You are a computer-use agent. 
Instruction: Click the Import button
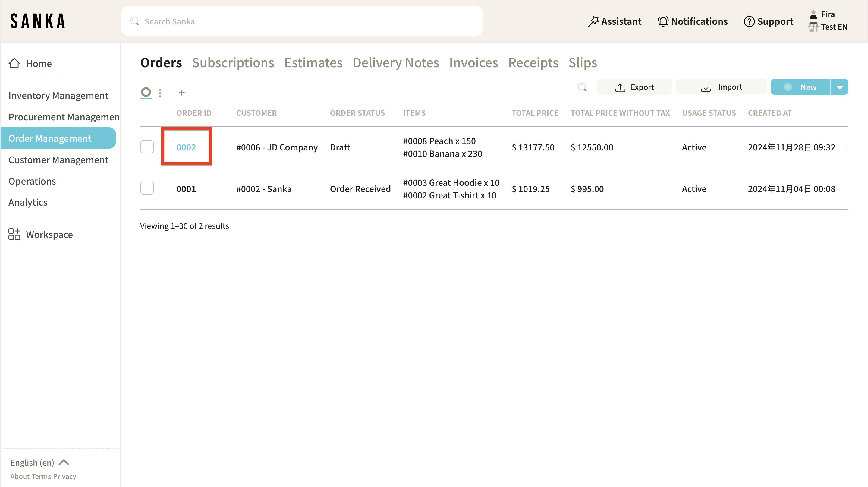tap(721, 87)
